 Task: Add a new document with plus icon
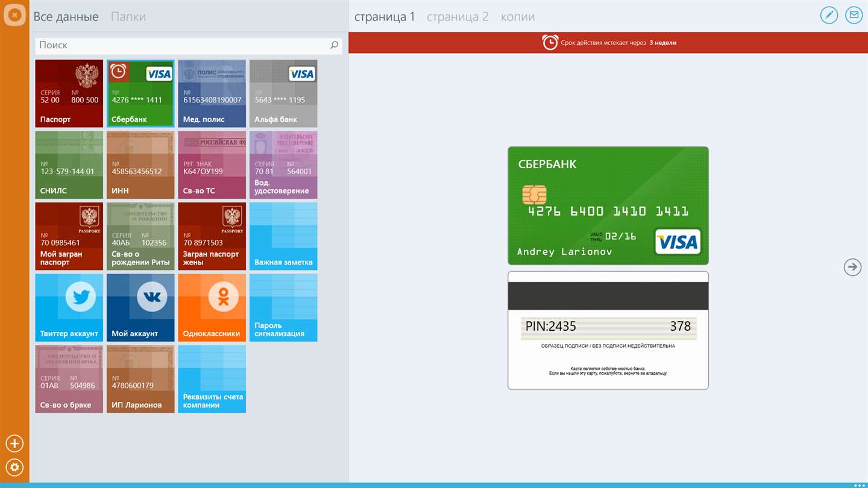tap(14, 444)
